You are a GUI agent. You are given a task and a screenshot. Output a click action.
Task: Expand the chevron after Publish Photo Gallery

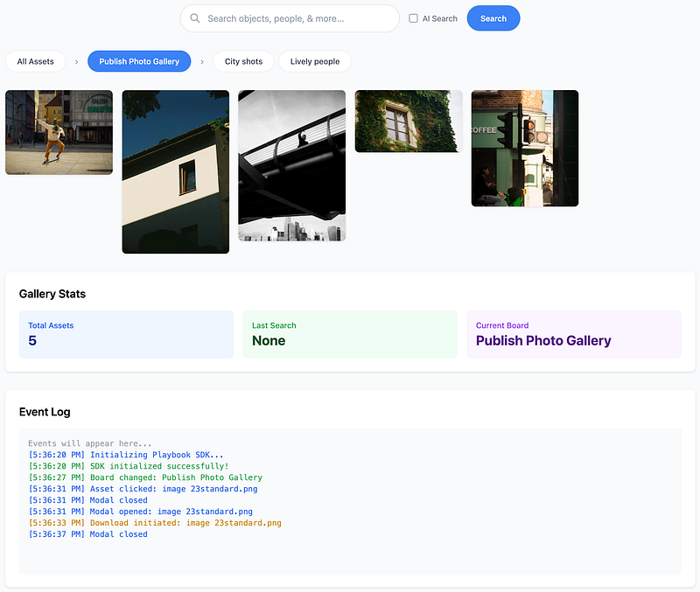pyautogui.click(x=202, y=61)
